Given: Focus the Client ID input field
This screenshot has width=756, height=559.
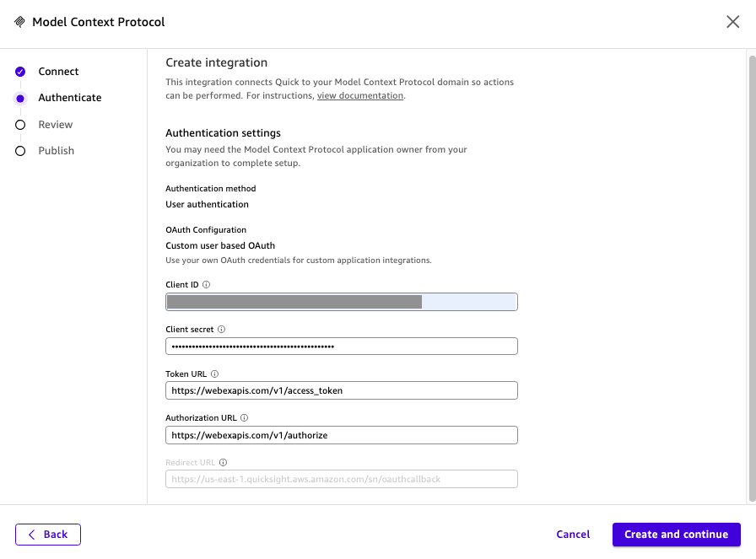Looking at the screenshot, I should point(342,302).
